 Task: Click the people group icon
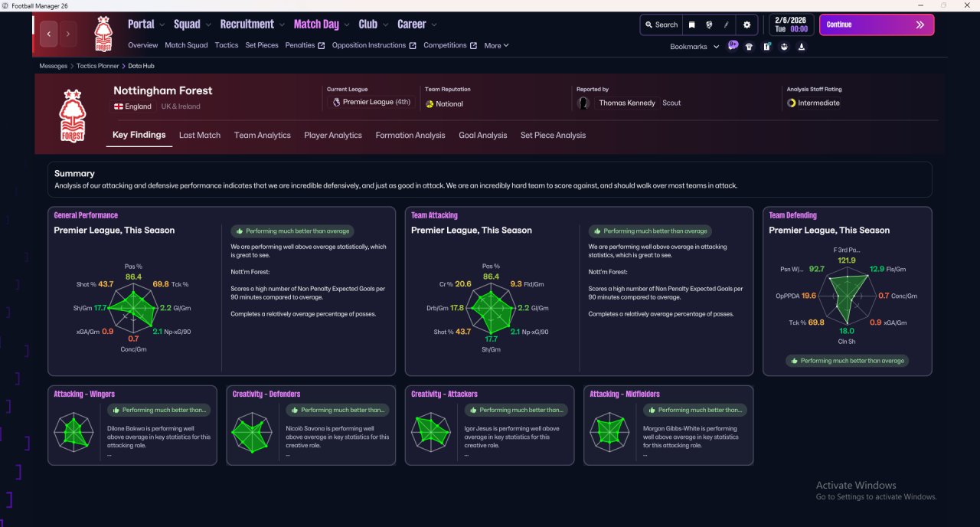tap(784, 46)
